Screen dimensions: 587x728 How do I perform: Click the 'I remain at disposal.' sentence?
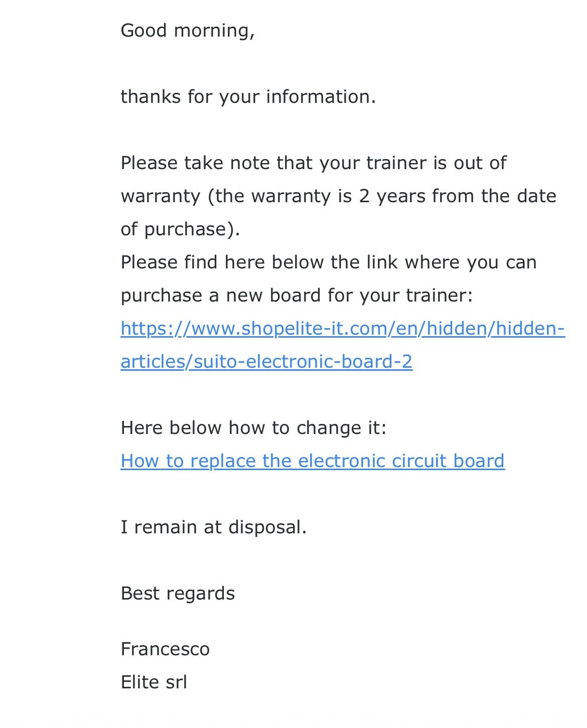tap(213, 527)
